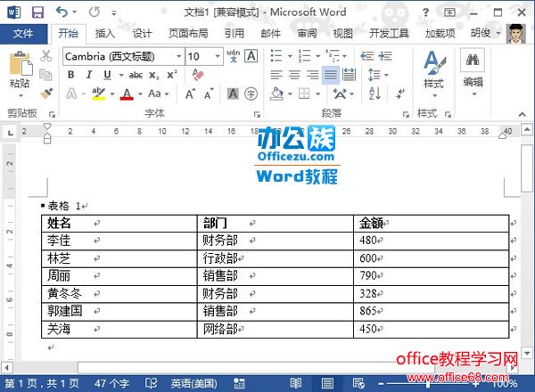Image resolution: width=535 pixels, height=392 pixels.
Task: Open line spacing dropdown
Action: pyautogui.click(x=378, y=75)
